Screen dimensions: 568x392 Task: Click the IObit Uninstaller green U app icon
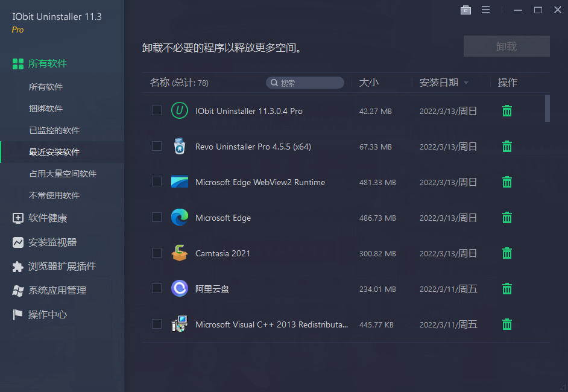[x=179, y=110]
